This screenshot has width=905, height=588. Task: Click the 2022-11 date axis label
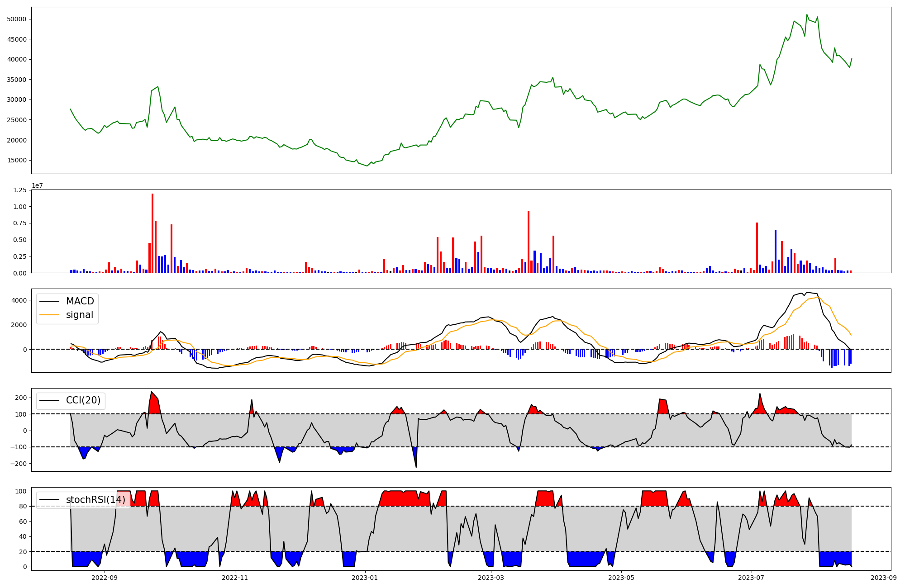[235, 578]
